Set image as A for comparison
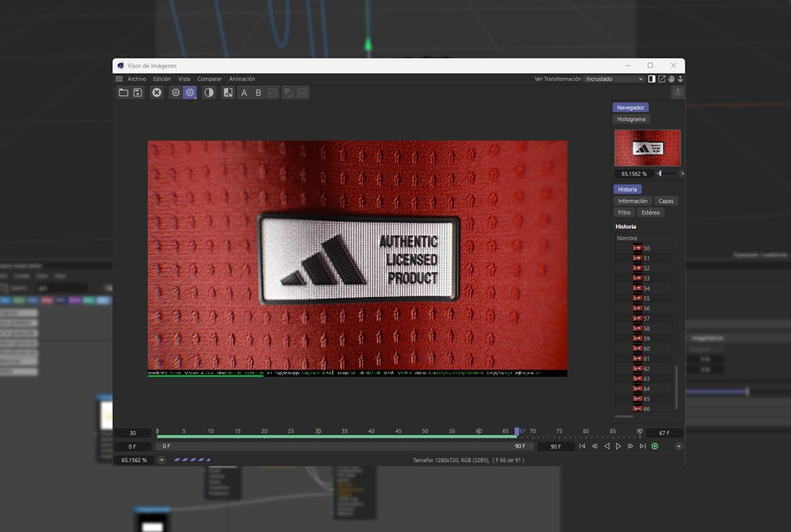 point(244,92)
